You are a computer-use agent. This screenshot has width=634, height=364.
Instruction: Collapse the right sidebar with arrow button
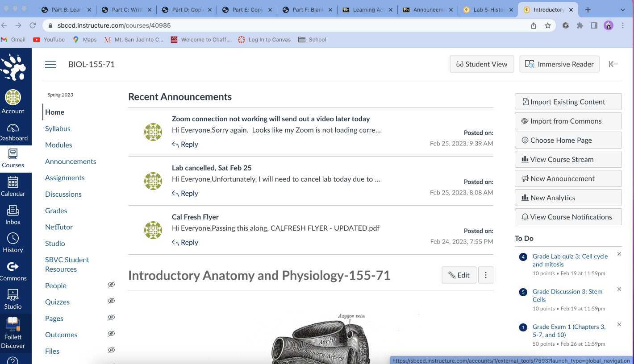613,64
